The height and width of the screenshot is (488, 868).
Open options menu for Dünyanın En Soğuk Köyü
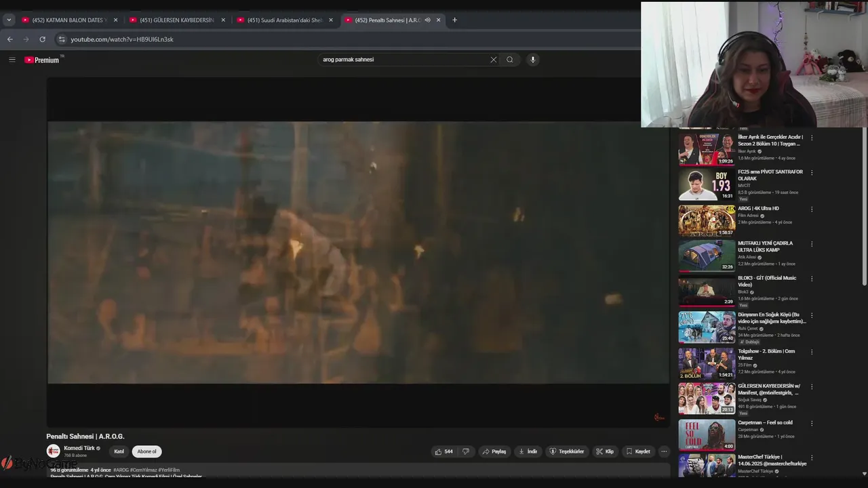pos(812,315)
